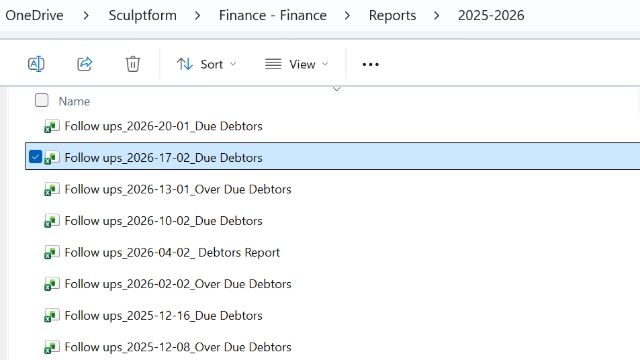This screenshot has height=360, width=640.
Task: Expand the chevron after Finance - Finance
Action: pyautogui.click(x=347, y=16)
